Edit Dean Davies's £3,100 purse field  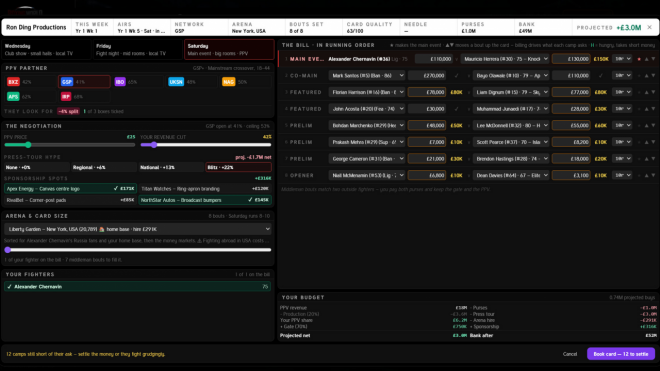[571, 176]
